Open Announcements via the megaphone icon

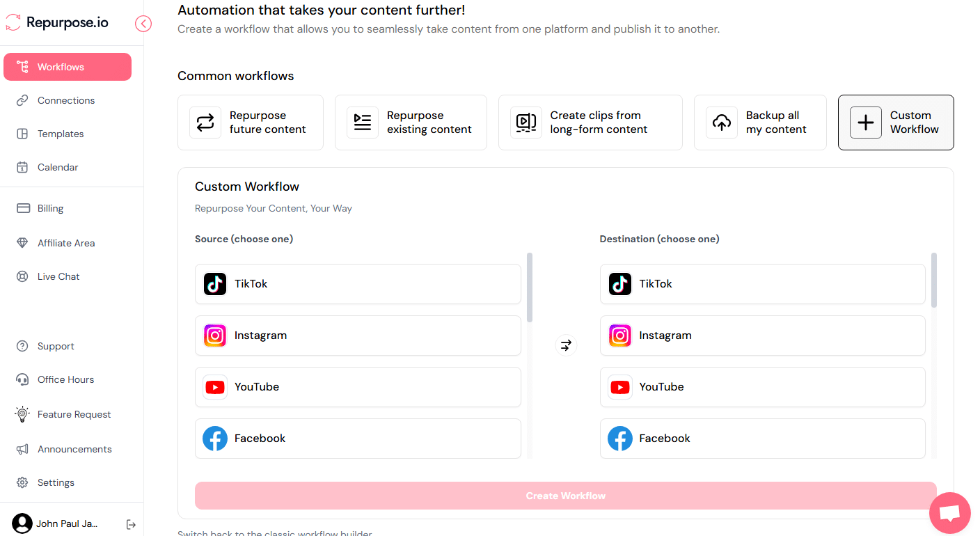[x=22, y=449]
